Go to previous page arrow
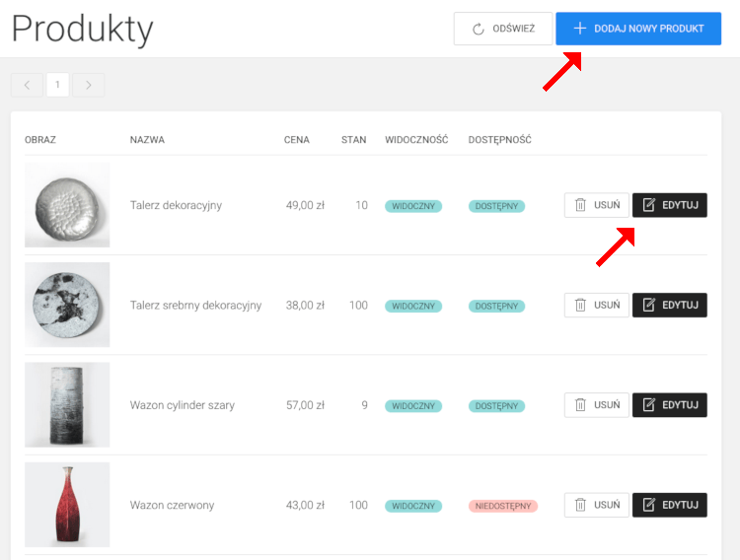740x560 pixels. (27, 85)
